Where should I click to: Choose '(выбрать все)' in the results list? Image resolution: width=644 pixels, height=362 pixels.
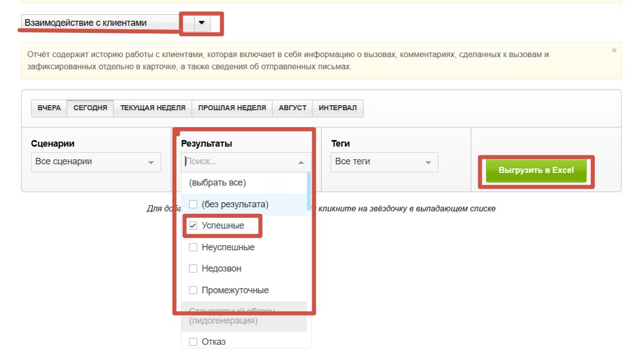click(x=218, y=183)
